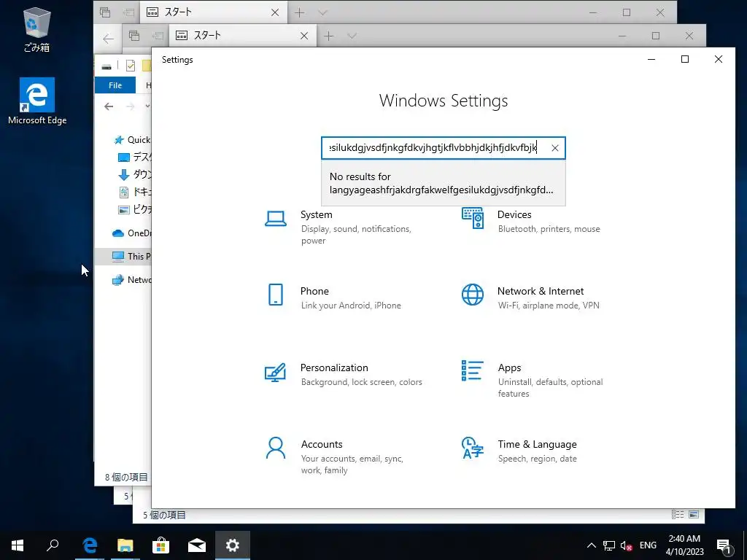Click the Time & Language title text
This screenshot has width=747, height=560.
click(537, 444)
